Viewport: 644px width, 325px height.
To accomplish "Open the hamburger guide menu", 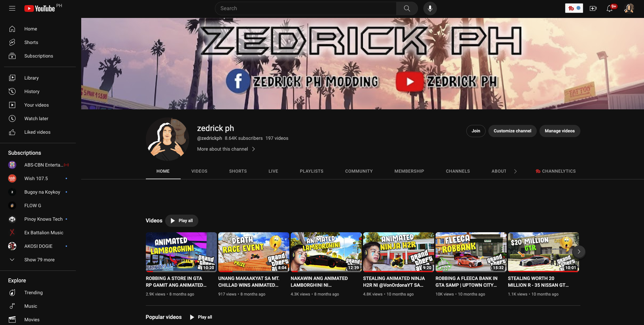I will coord(12,8).
